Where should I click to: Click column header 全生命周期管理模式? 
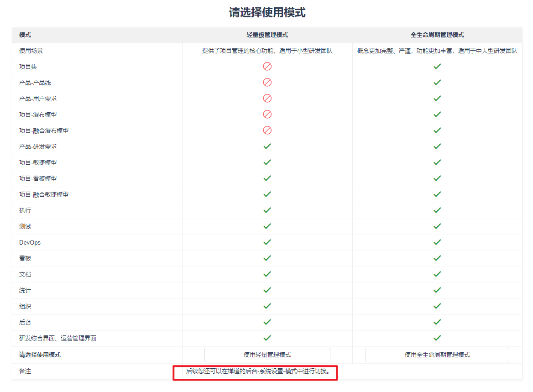[437, 35]
